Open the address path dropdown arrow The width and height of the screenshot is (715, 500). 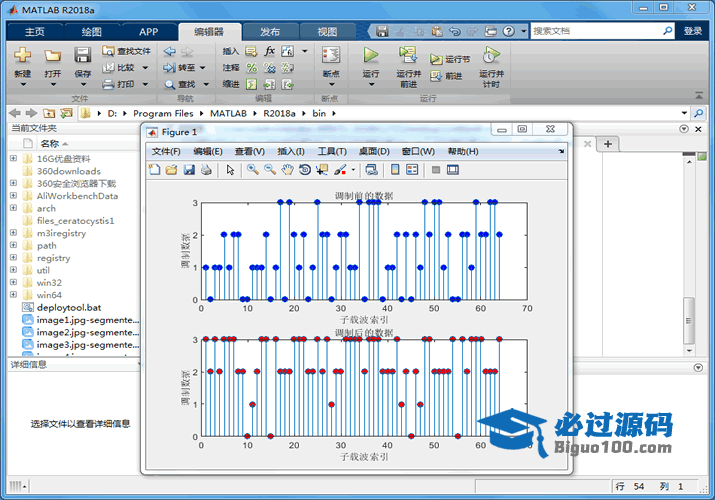click(x=684, y=113)
